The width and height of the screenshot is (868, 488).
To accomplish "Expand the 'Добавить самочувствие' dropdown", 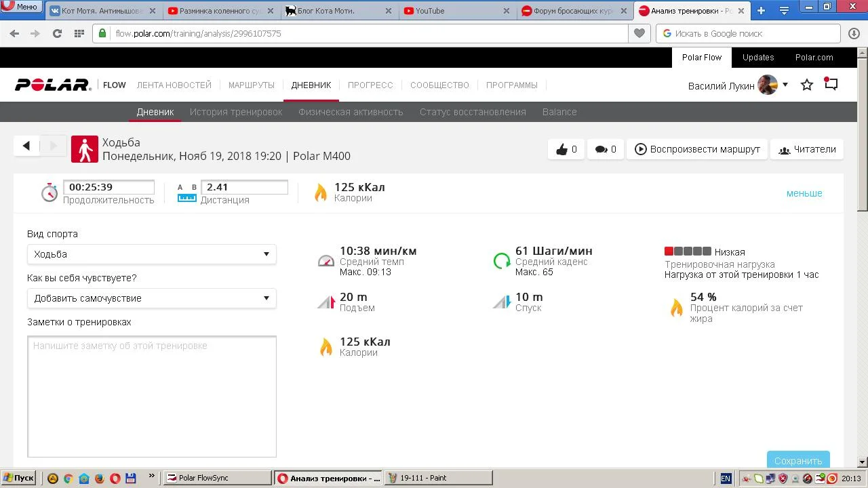I will [x=151, y=298].
